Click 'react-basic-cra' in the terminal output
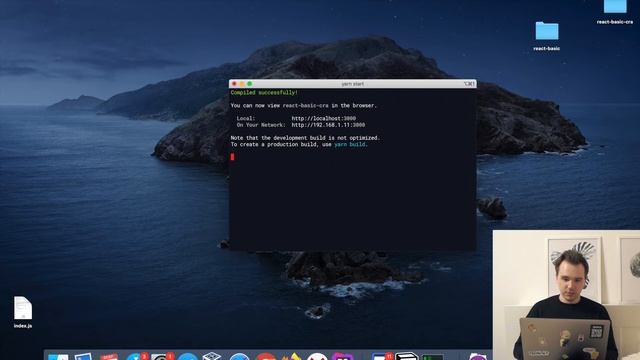Image resolution: width=640 pixels, height=360 pixels. [x=305, y=105]
